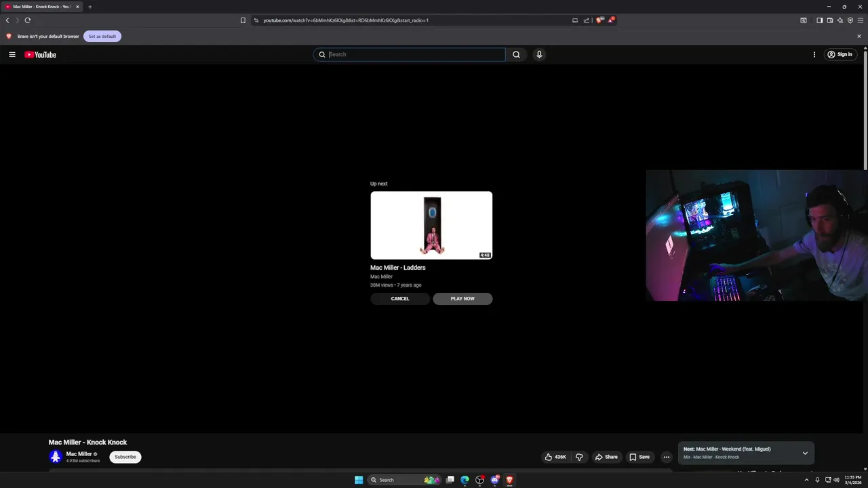
Task: Open a new browser tab
Action: (90, 7)
